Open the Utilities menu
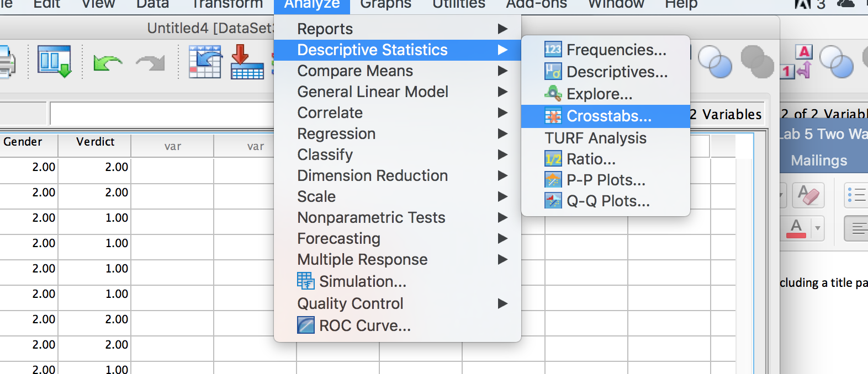This screenshot has width=868, height=374. tap(458, 6)
